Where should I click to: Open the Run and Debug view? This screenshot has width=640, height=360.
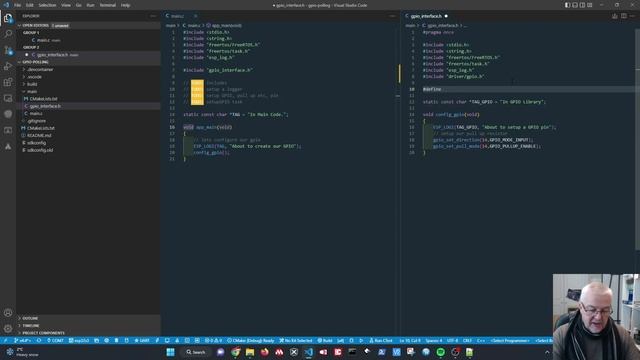(x=8, y=66)
